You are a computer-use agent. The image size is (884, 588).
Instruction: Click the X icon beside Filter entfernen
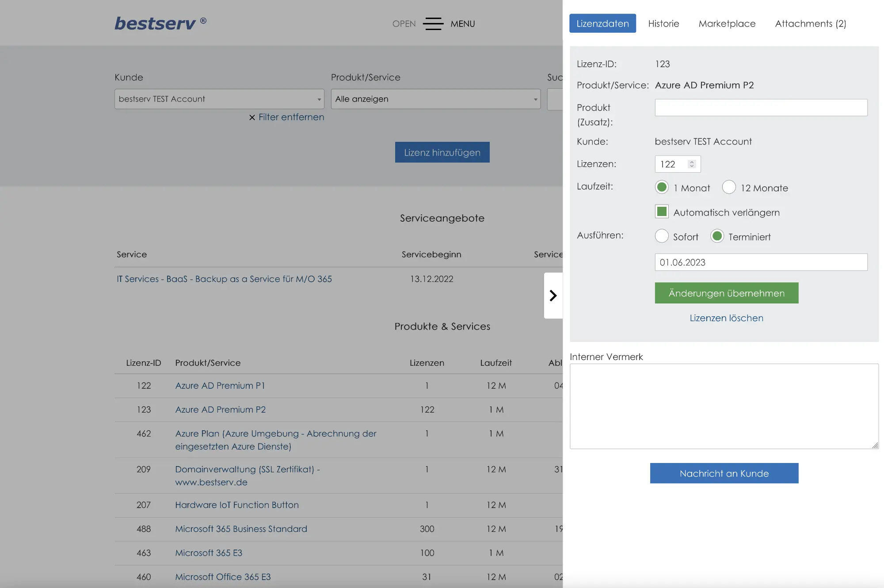tap(252, 118)
